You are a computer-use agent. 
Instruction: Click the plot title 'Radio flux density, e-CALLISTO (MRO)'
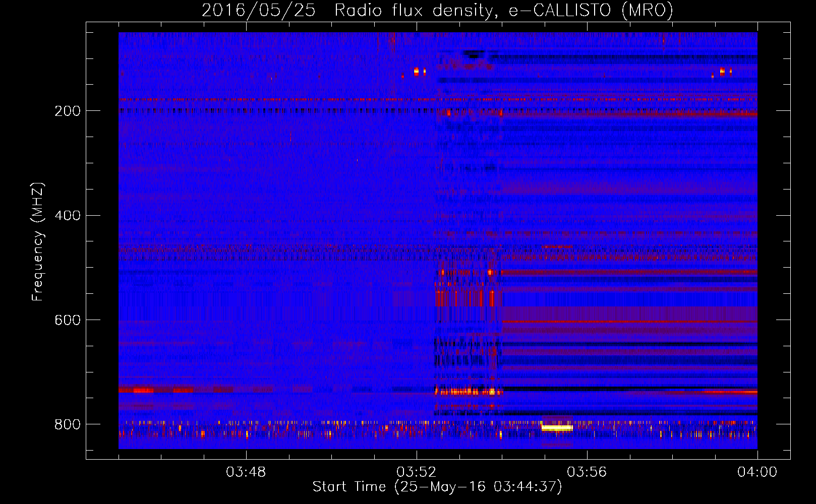(x=503, y=10)
